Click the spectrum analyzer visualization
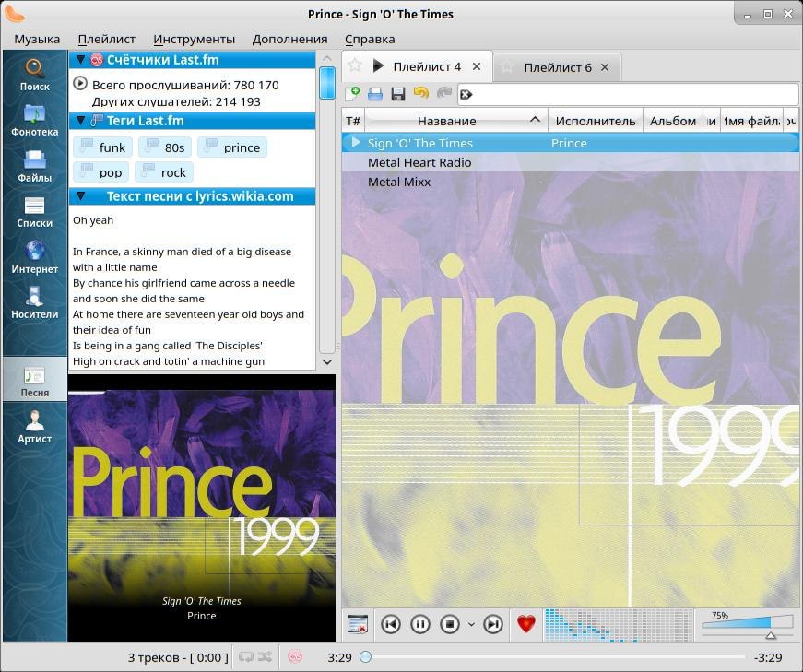803x672 pixels. click(619, 624)
